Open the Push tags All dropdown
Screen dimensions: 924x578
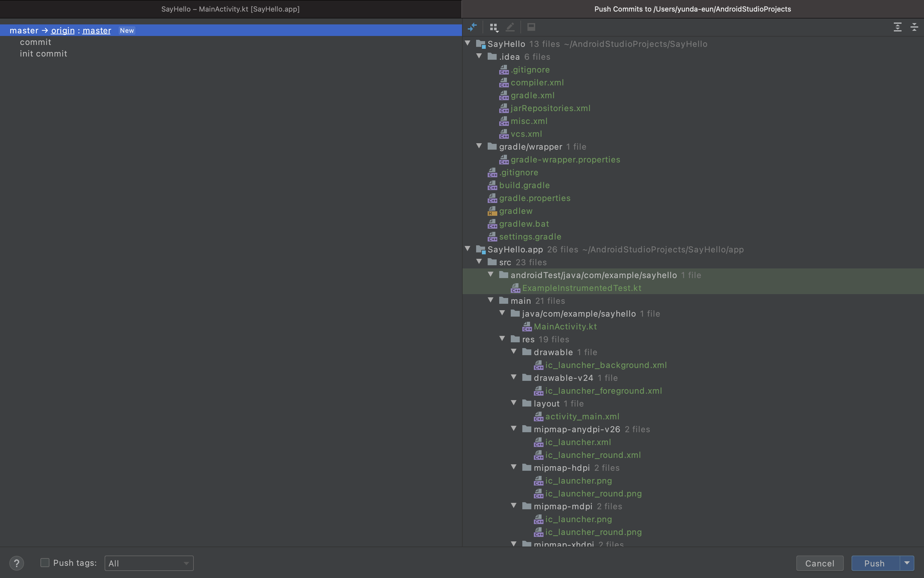(149, 563)
